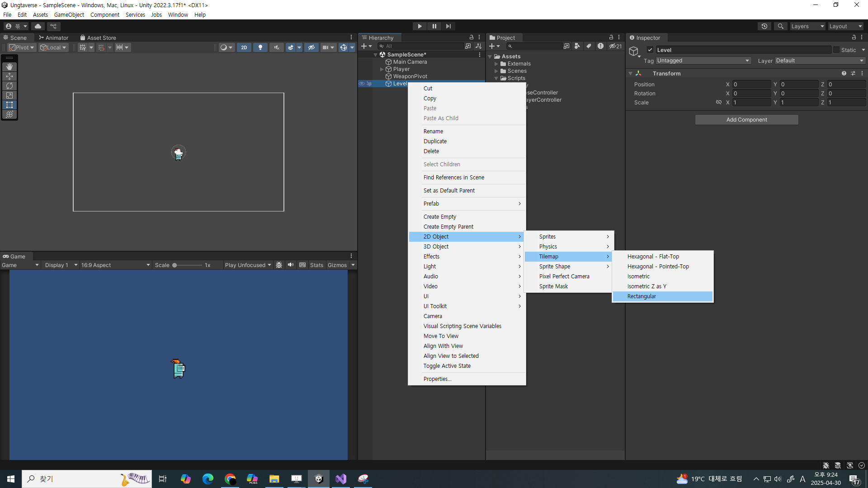Toggle Scene lighting bulb icon
868x488 pixels.
click(260, 47)
